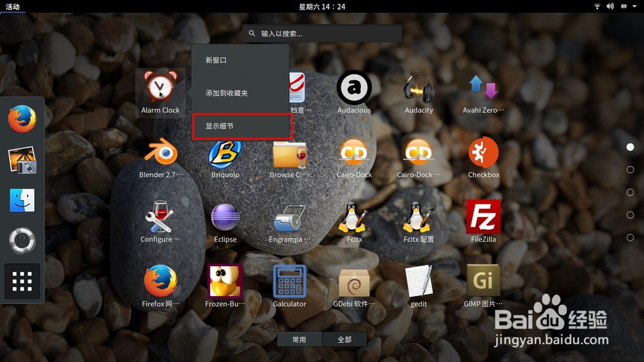Open Finder-face file manager in dock
This screenshot has width=644, height=362.
(22, 200)
